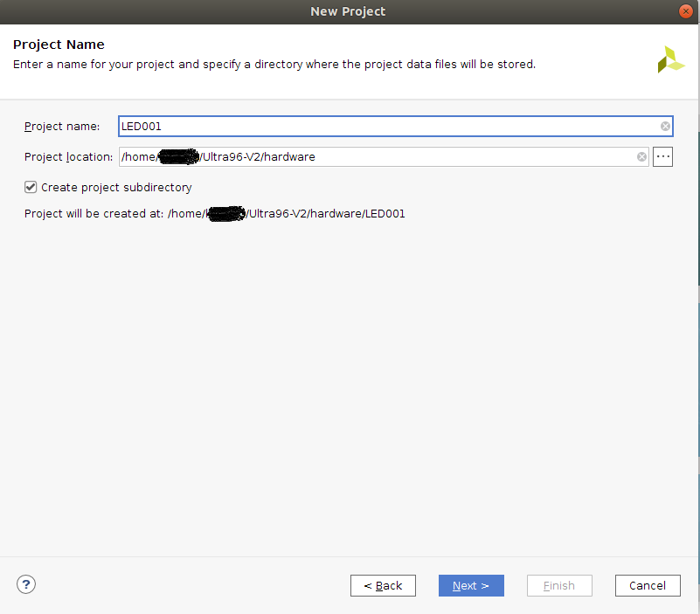
Task: Open the help question mark icon
Action: 26,584
